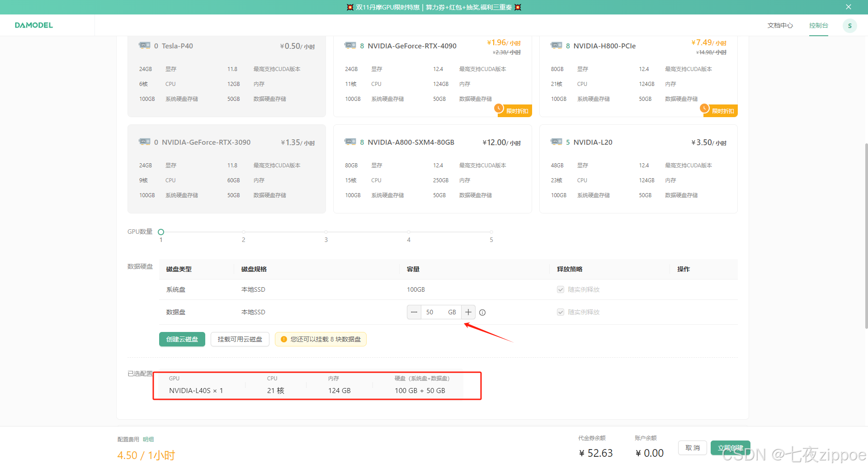Screen dimensions: 868x469
Task: Click the DAMODEL logo
Action: click(34, 25)
